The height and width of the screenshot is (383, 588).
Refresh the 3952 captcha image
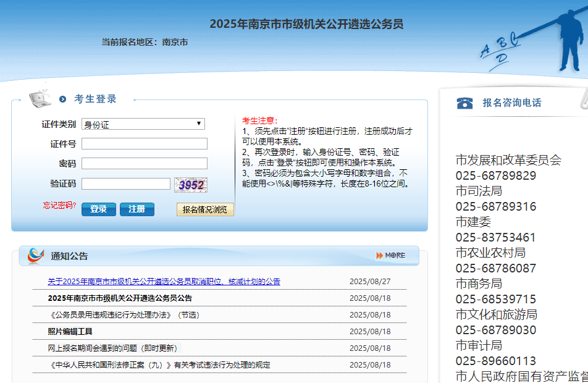click(191, 185)
